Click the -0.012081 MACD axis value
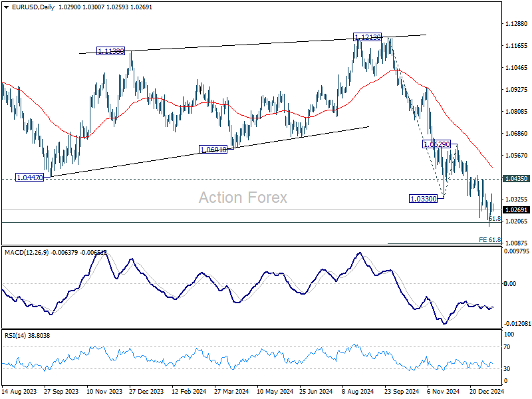The width and height of the screenshot is (532, 399). pyautogui.click(x=517, y=324)
